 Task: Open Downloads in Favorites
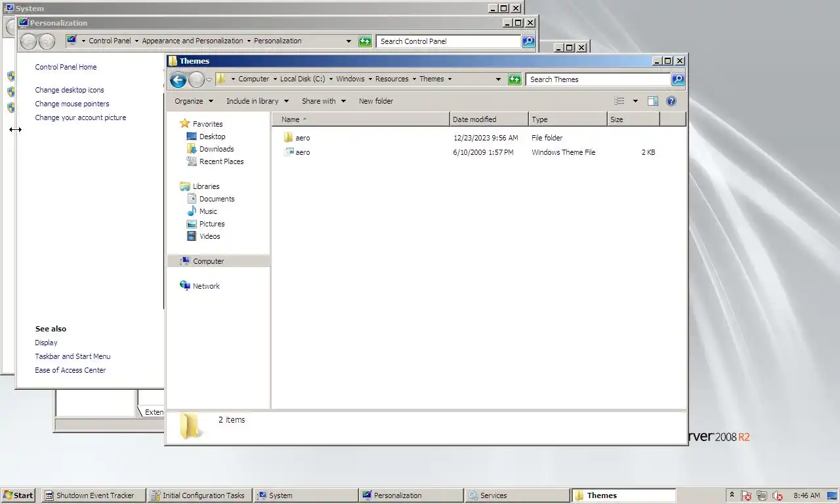[x=217, y=149]
